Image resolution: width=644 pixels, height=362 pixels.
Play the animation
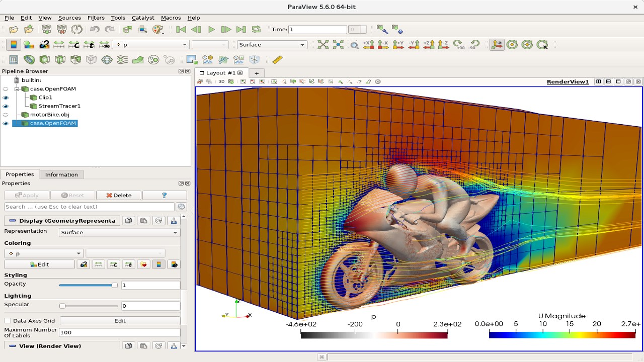tap(211, 30)
